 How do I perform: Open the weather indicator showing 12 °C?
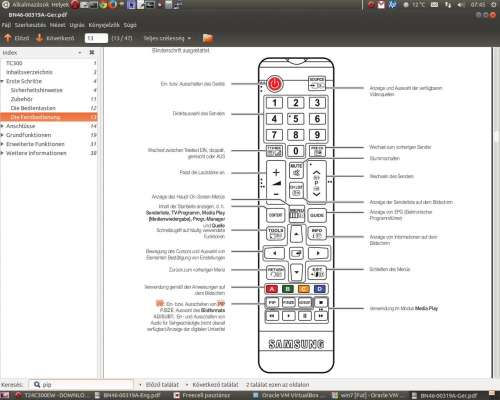point(415,5)
